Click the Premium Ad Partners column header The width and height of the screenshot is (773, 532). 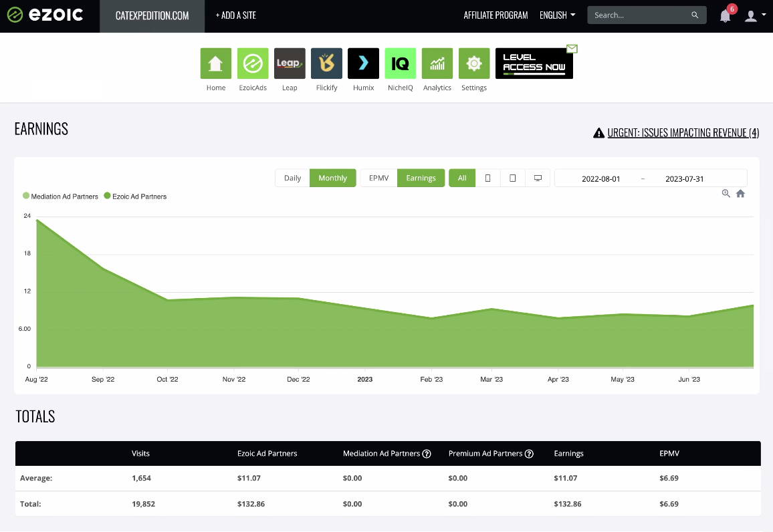(485, 453)
